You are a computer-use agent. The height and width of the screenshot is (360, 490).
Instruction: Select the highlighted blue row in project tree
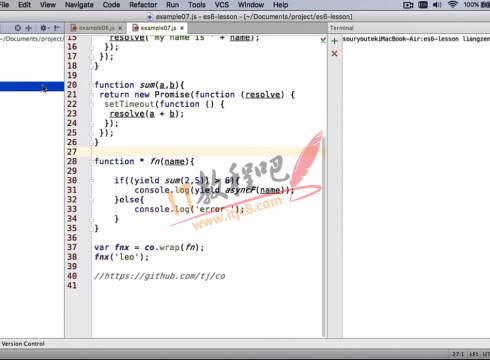coord(32,87)
